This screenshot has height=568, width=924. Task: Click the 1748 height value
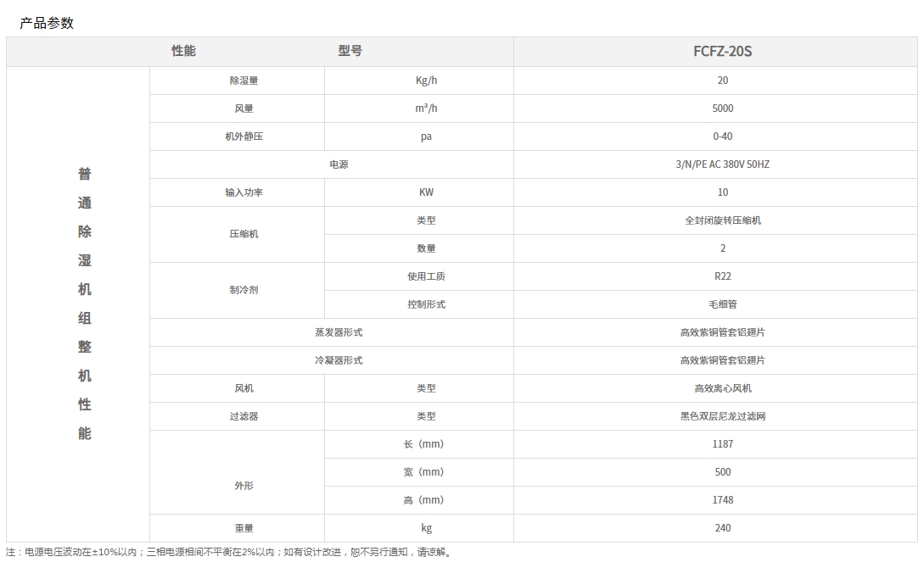[722, 500]
